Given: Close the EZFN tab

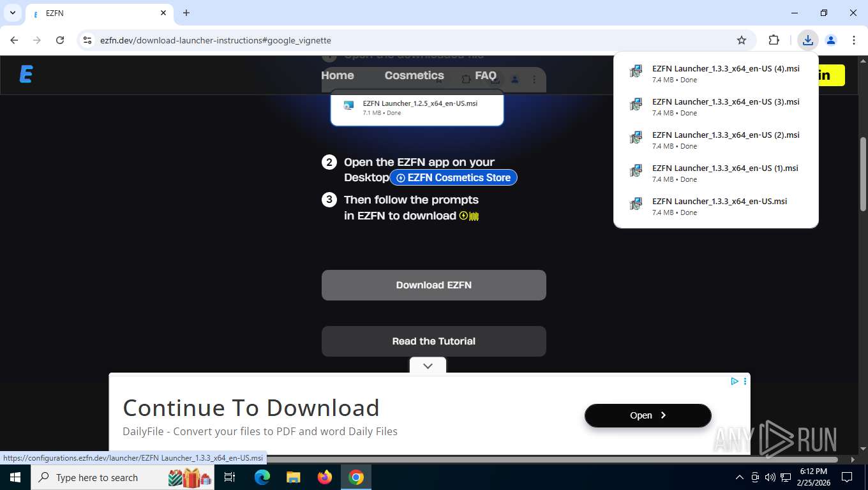Looking at the screenshot, I should [163, 13].
